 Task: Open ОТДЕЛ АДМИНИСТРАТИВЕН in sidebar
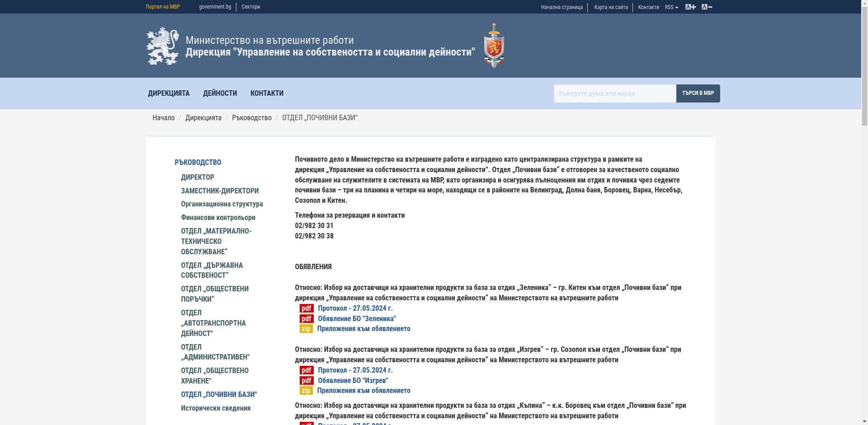coord(215,352)
